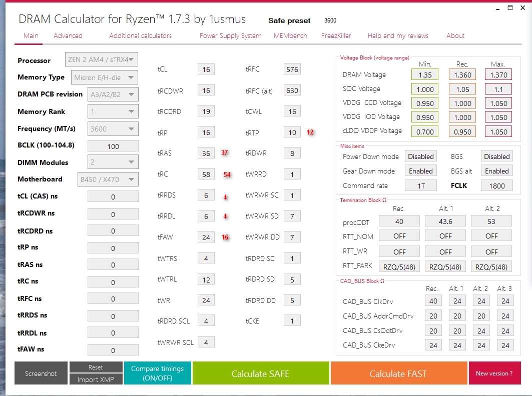
Task: Switch to the Advanced tab
Action: (x=68, y=35)
